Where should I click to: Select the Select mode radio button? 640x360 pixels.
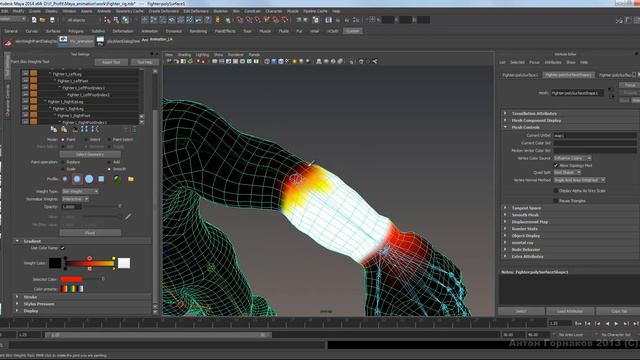pyautogui.click(x=86, y=140)
